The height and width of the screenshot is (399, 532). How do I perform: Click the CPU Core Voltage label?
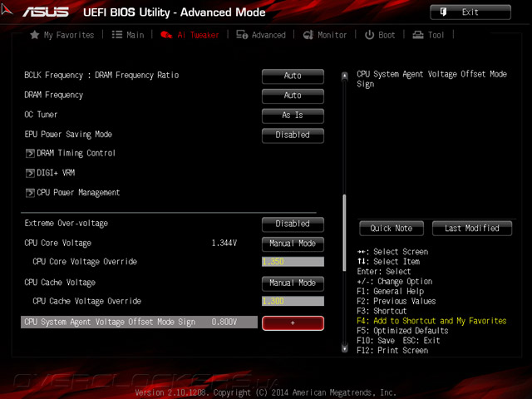[58, 243]
